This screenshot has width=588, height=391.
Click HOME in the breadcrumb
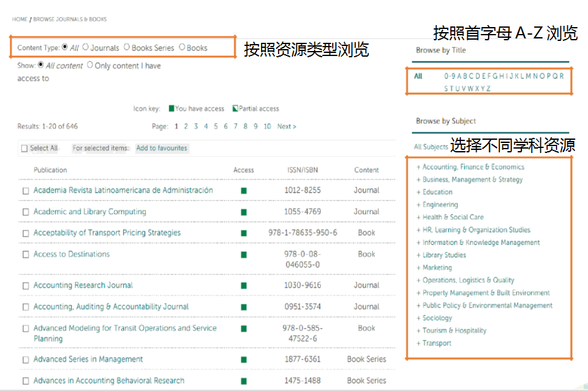tap(19, 19)
